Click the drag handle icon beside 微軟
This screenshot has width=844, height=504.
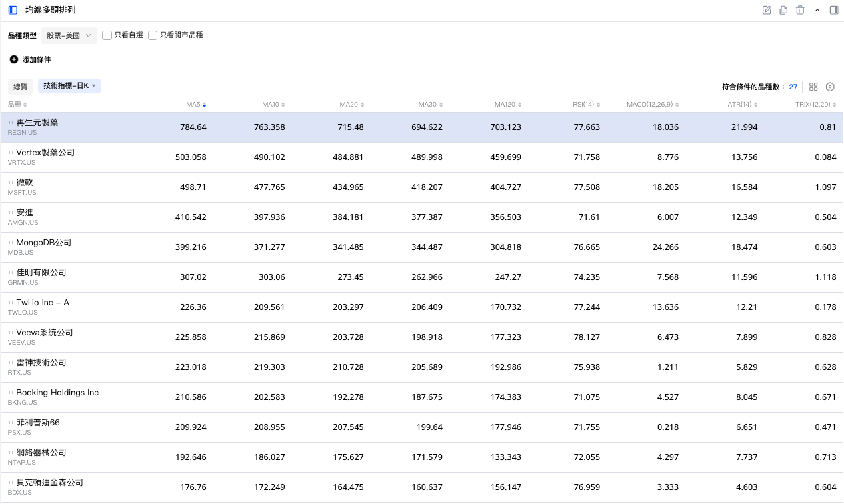11,182
